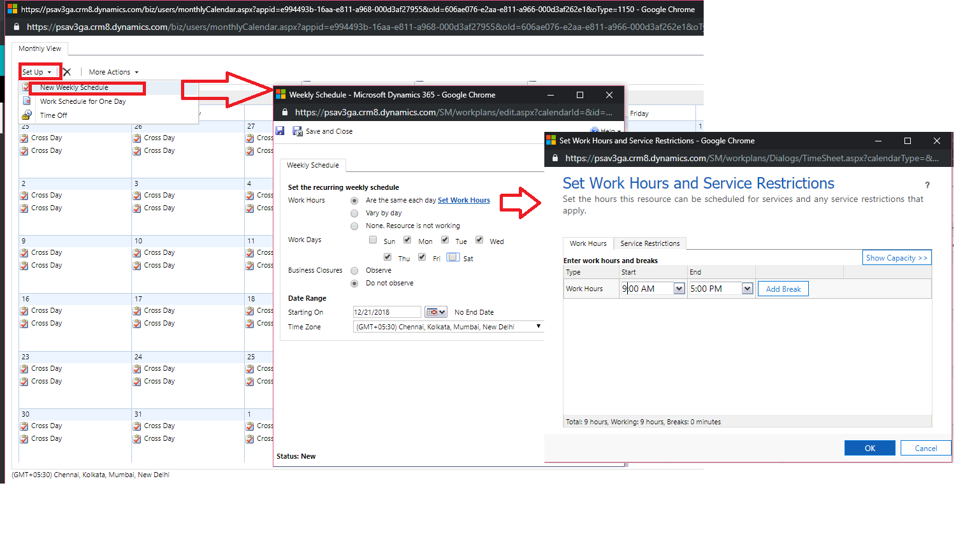Open the Start time 9:00 AM dropdown arrow

point(679,289)
